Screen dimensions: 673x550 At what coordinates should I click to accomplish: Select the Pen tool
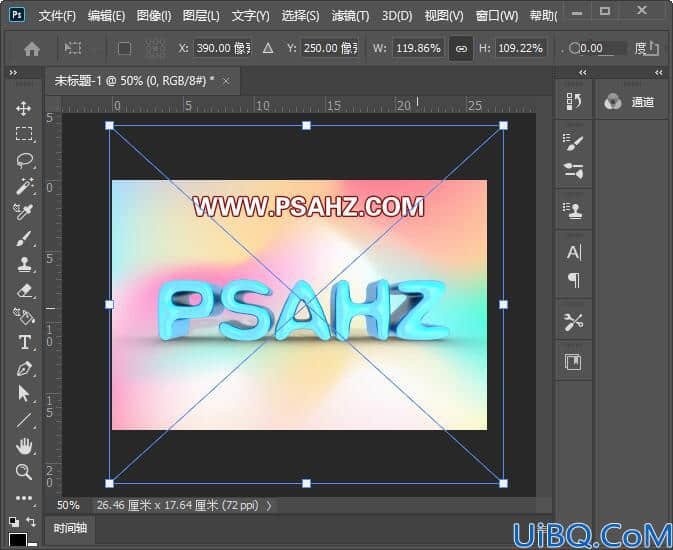[24, 368]
